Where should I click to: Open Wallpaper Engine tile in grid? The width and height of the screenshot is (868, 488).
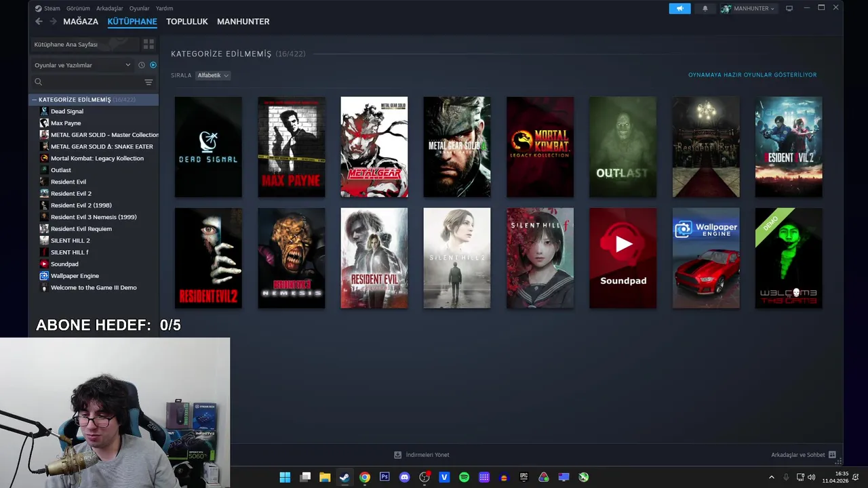point(706,258)
